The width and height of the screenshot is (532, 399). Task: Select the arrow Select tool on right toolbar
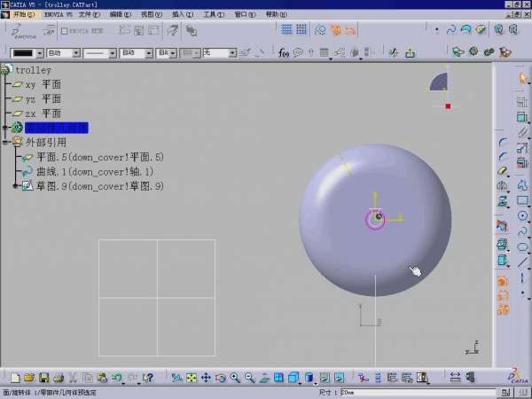[523, 80]
